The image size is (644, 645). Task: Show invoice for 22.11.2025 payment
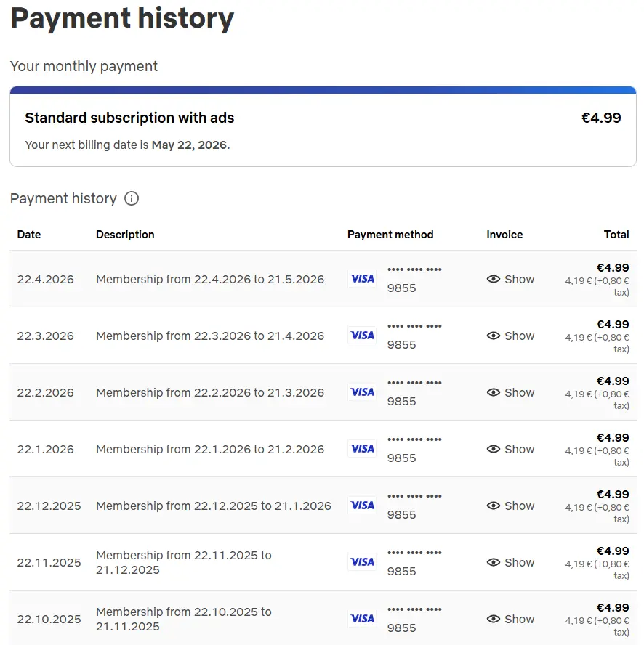point(510,563)
